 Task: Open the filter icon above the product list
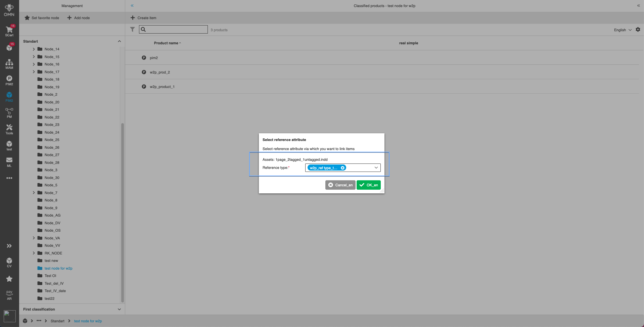click(132, 30)
